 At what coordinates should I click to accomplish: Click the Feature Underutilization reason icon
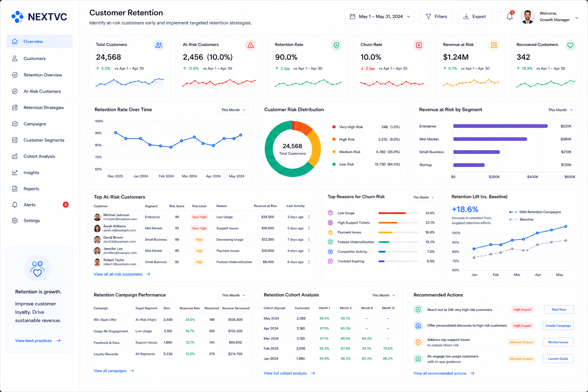coord(330,242)
